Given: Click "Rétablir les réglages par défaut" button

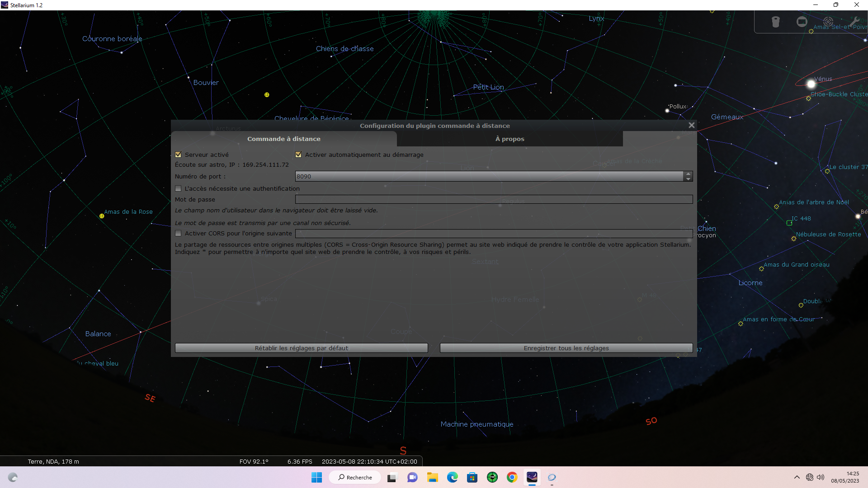Looking at the screenshot, I should [x=301, y=348].
